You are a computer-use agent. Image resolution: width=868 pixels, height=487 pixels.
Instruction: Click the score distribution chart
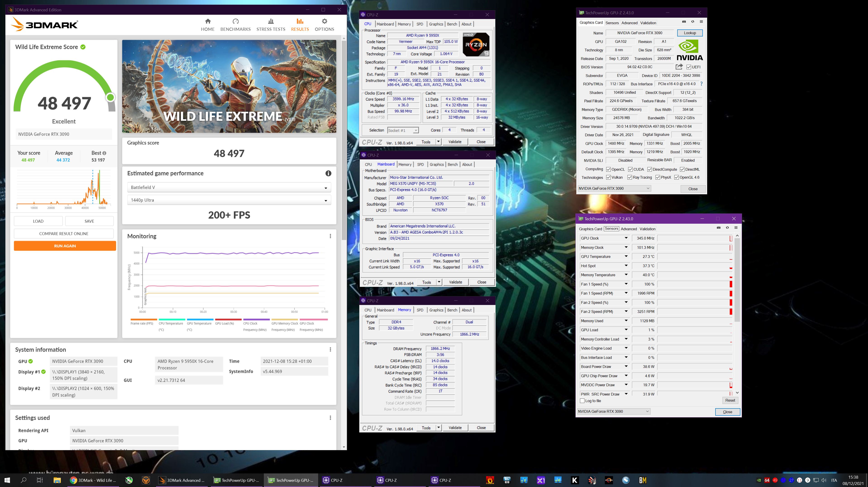coord(64,189)
